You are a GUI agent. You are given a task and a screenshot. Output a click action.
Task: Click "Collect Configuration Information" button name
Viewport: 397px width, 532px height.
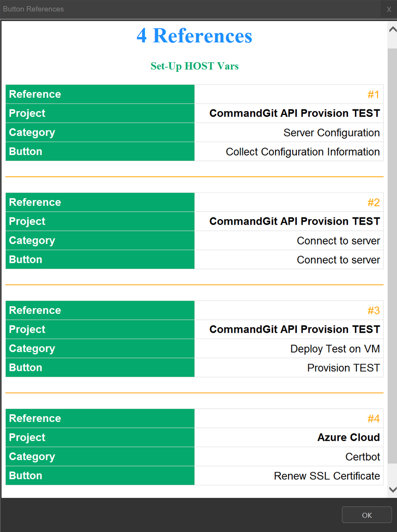click(x=302, y=152)
